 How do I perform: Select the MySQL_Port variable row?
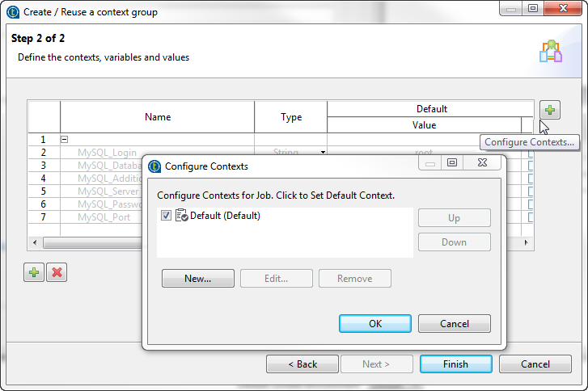(104, 217)
